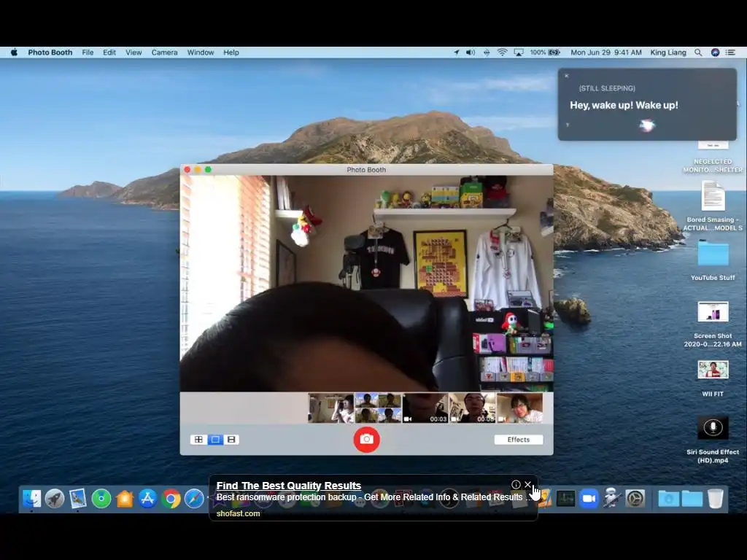Select the NEGLECTED MONITO...SHELTER desktop file
Viewport: 747px width, 560px height.
[713, 157]
